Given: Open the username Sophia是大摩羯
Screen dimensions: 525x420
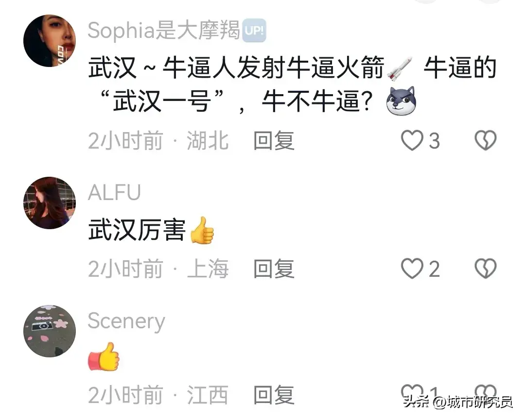Looking at the screenshot, I should (x=164, y=31).
